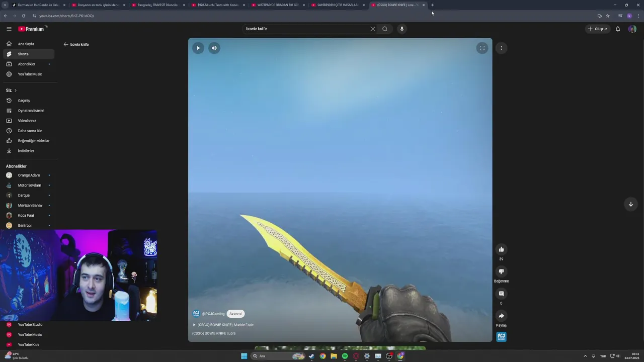The width and height of the screenshot is (644, 362).
Task: Open the YouTube hamburger guide menu
Action: pos(9,29)
